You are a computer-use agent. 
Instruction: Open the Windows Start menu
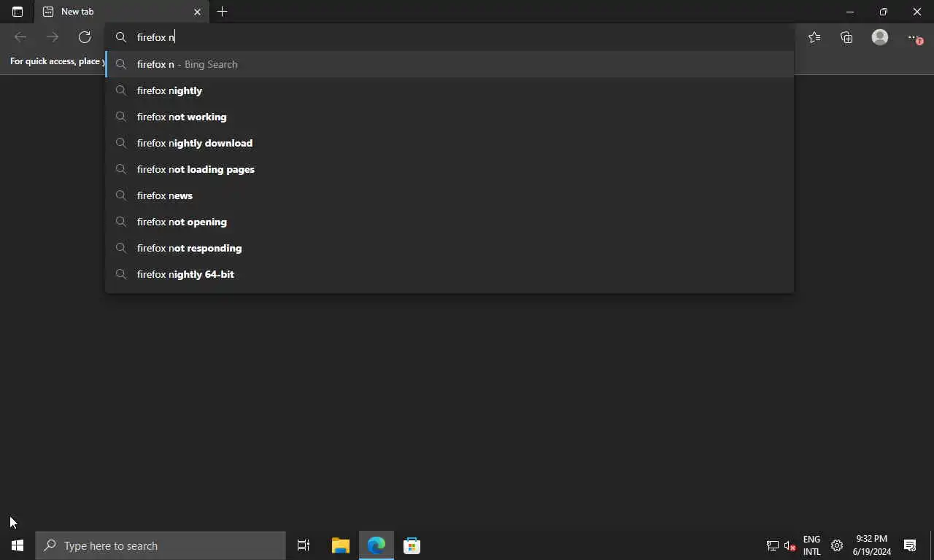pos(18,545)
